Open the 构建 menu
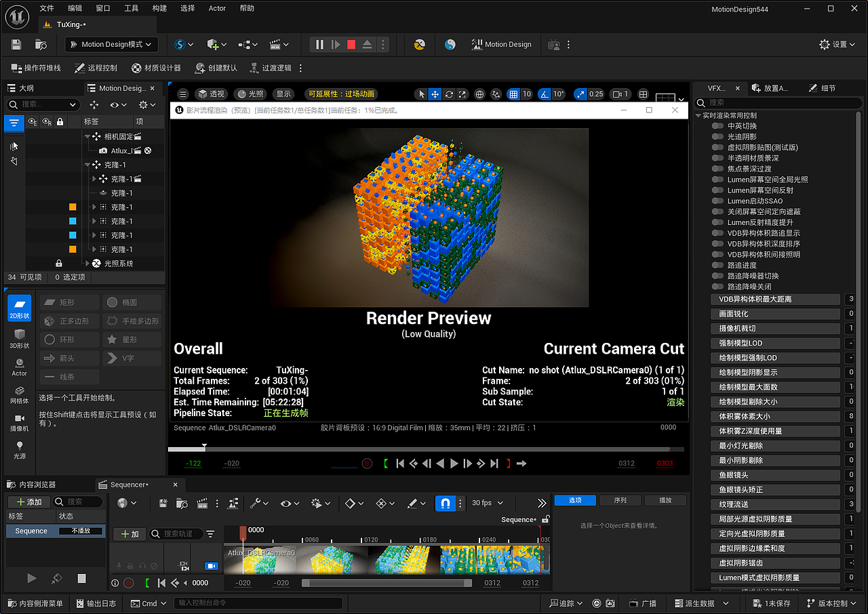The height and width of the screenshot is (614, 868). [x=159, y=8]
